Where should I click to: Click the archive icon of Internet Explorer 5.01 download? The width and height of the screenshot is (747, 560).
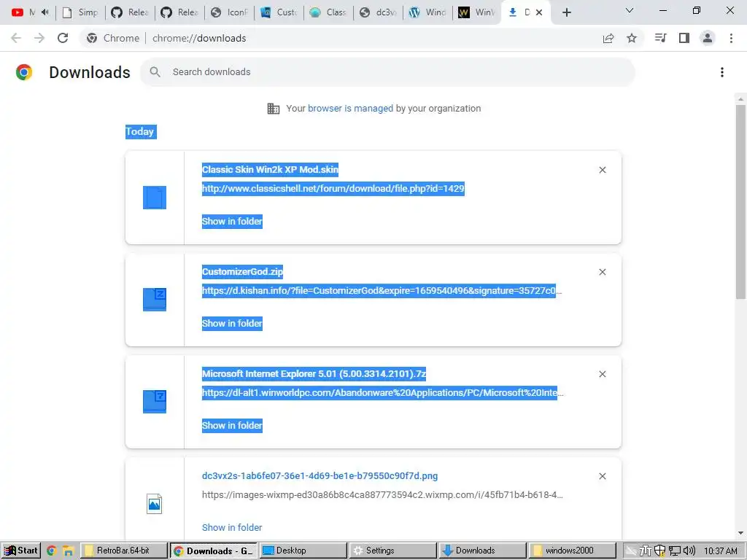tap(155, 402)
